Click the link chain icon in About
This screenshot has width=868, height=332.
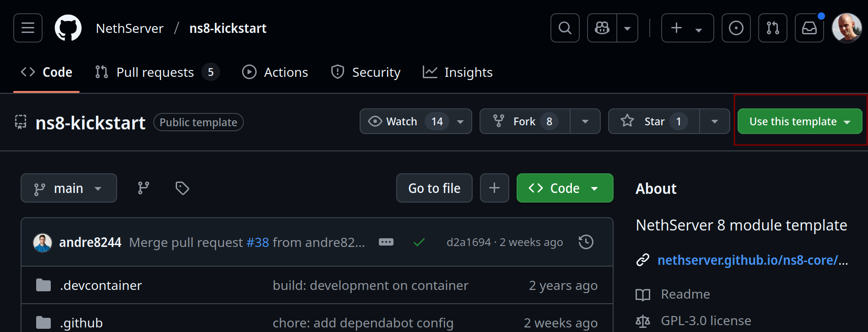click(x=643, y=260)
